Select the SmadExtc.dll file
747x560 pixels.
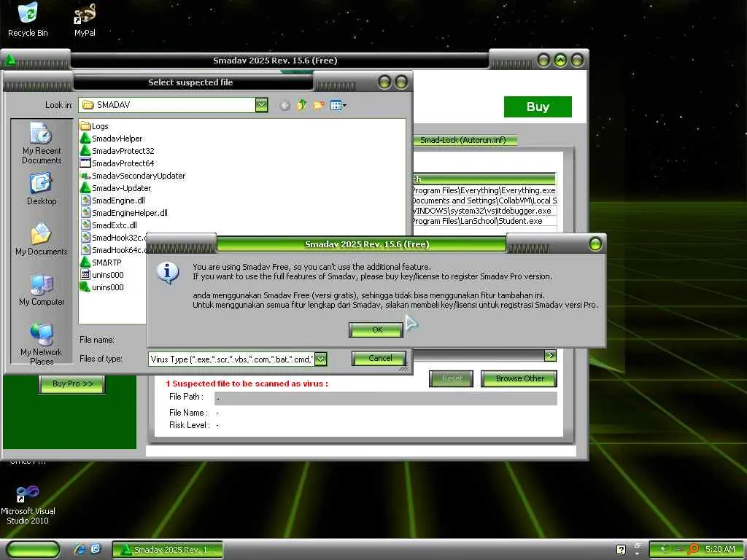click(109, 225)
